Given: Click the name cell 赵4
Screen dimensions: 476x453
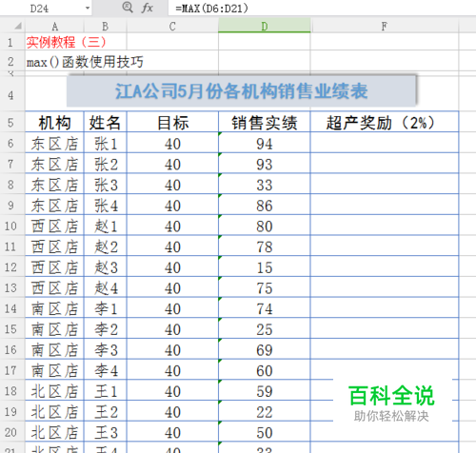Looking at the screenshot, I should tap(106, 287).
